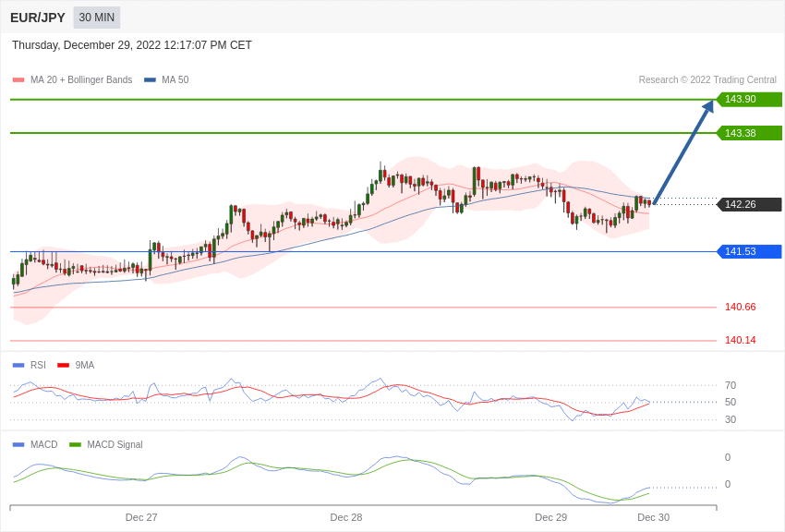The width and height of the screenshot is (785, 532).
Task: Click the 140.66 red support label
Action: 740,308
